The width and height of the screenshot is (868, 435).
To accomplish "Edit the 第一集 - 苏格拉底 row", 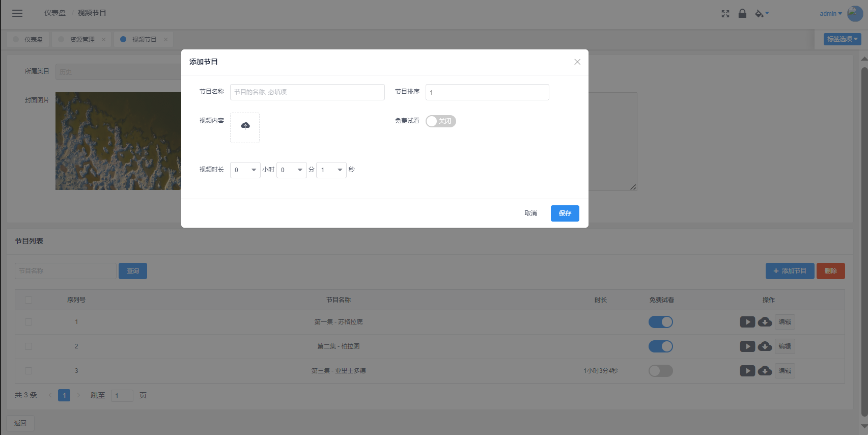I will (785, 322).
